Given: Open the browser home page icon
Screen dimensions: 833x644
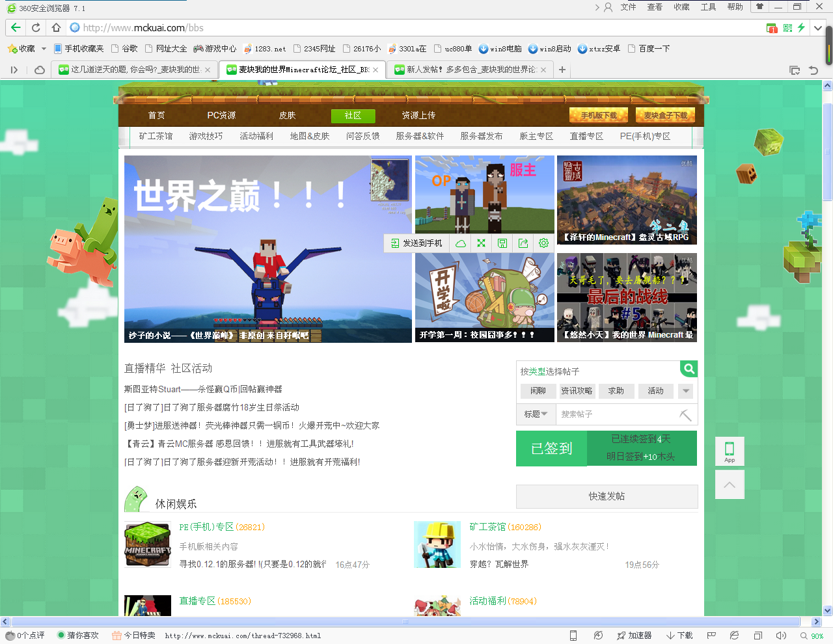Looking at the screenshot, I should 56,27.
